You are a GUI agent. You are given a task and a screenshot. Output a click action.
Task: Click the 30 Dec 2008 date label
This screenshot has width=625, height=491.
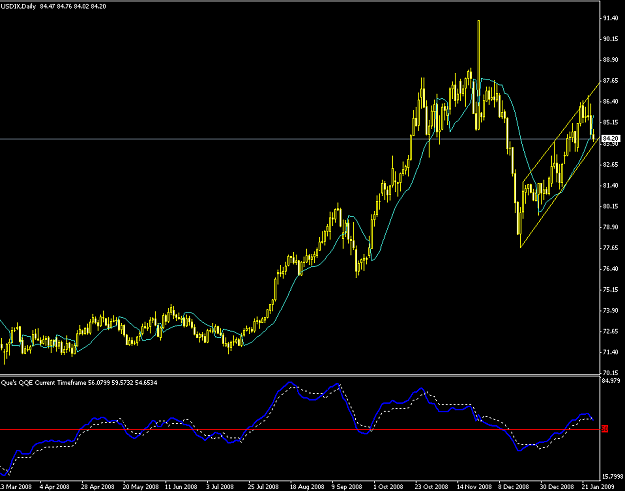(557, 487)
